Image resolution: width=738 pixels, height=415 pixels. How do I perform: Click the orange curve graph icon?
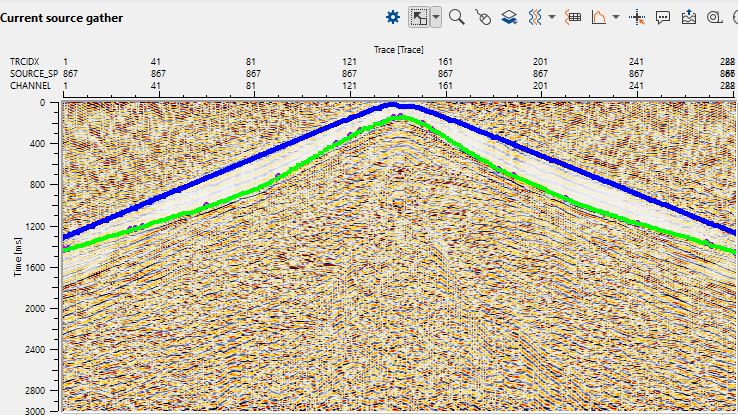[x=599, y=17]
